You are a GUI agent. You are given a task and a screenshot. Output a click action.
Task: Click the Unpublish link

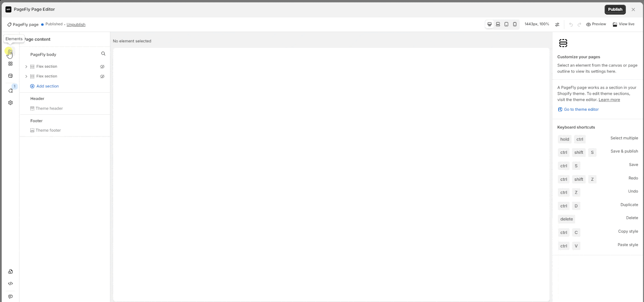click(76, 25)
